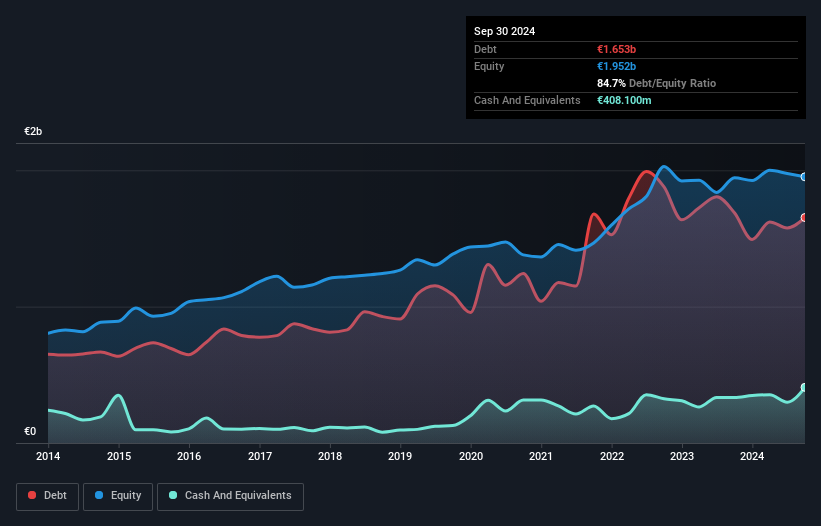Click the 2017 x-axis label
821x526 pixels.
260,456
